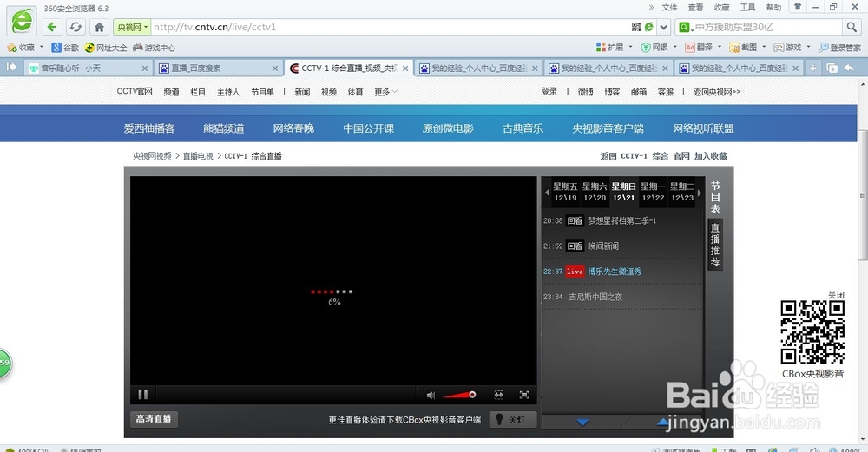
Task: Adjust the red volume slider knob
Action: [472, 395]
